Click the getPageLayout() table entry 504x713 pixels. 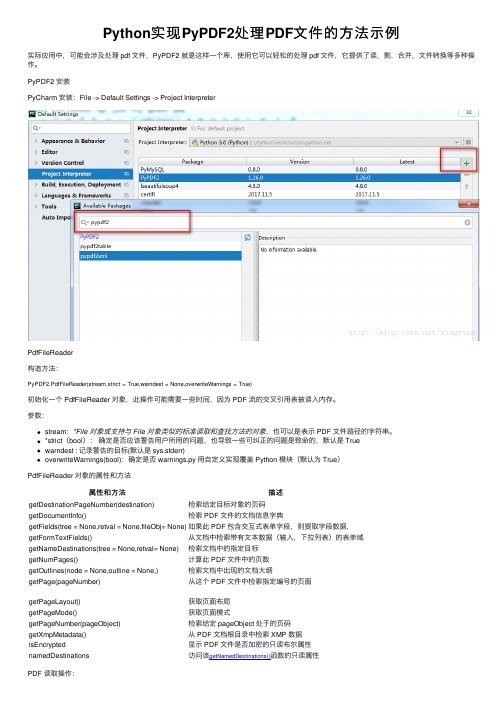(x=55, y=602)
